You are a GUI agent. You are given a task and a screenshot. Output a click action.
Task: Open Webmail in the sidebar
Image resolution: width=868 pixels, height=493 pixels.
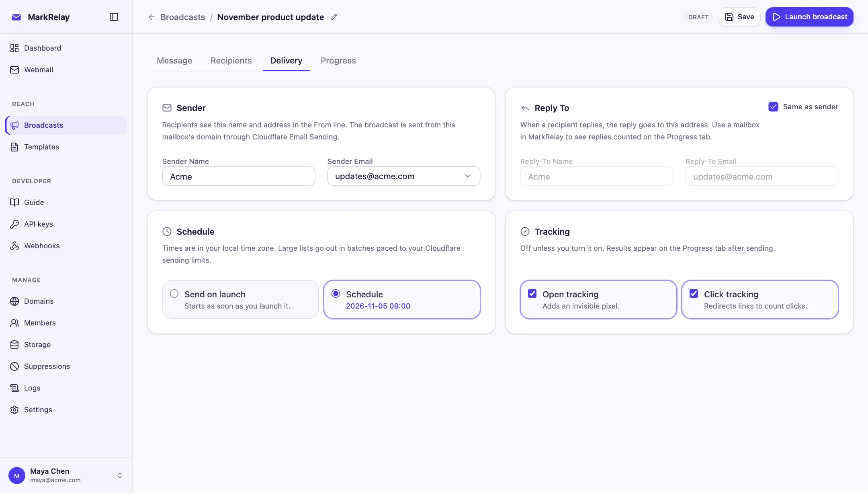(66, 70)
